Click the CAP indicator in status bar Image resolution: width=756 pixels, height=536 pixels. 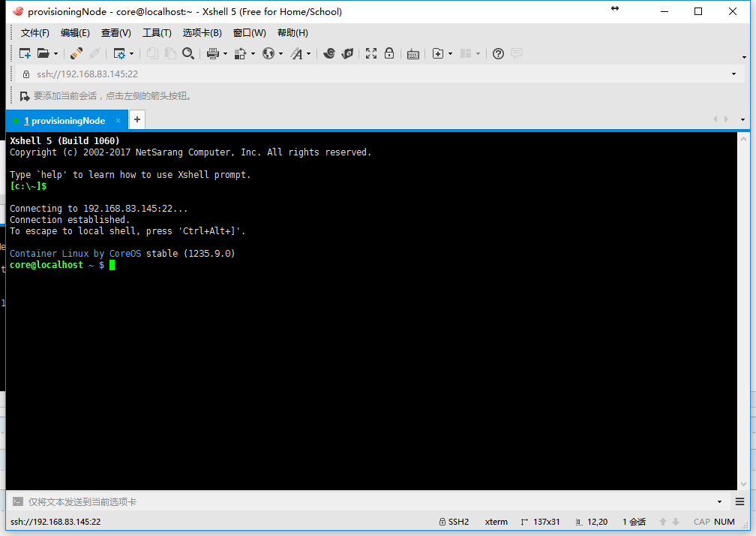(x=701, y=522)
